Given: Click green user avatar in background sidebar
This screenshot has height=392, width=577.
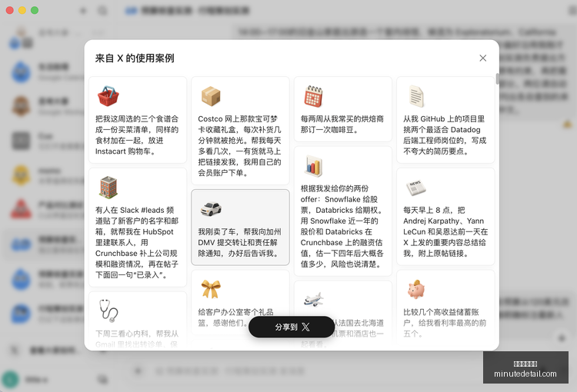Looking at the screenshot, I should 10,380.
